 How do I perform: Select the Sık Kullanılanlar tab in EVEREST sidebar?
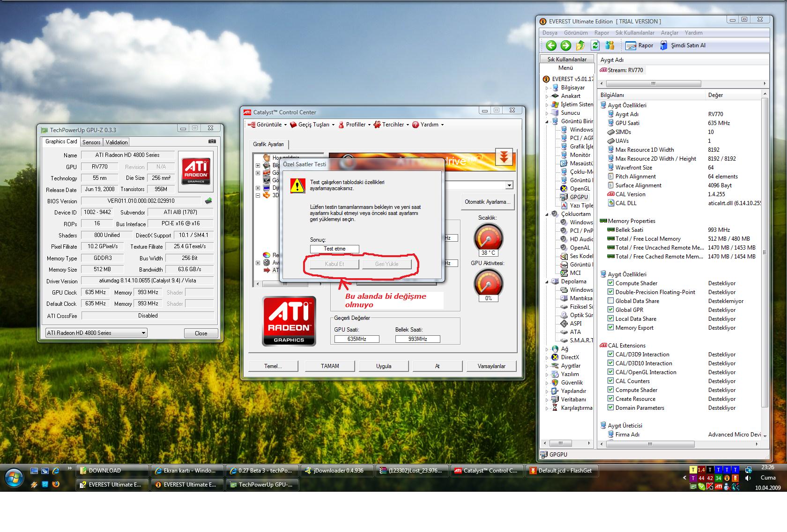pos(567,59)
